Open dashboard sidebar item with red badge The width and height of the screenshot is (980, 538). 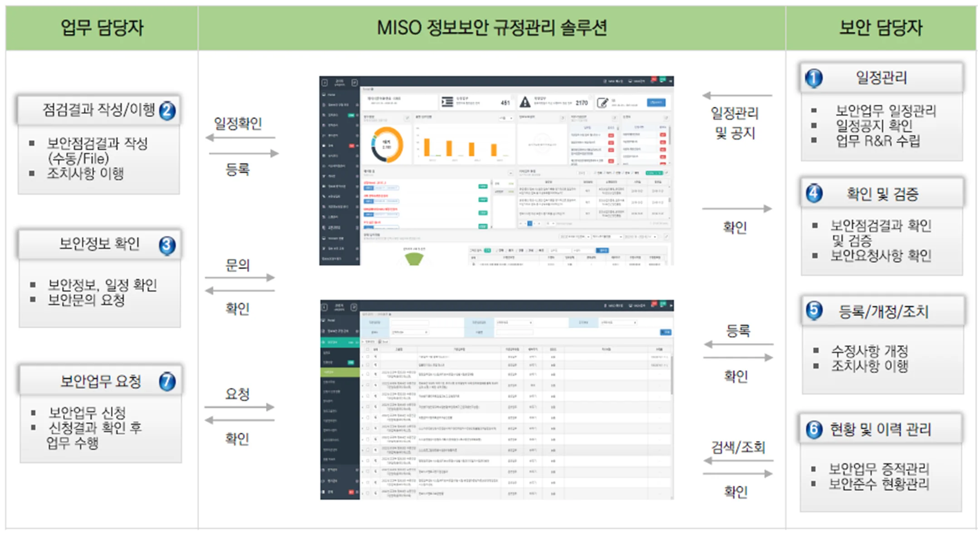coord(340,146)
